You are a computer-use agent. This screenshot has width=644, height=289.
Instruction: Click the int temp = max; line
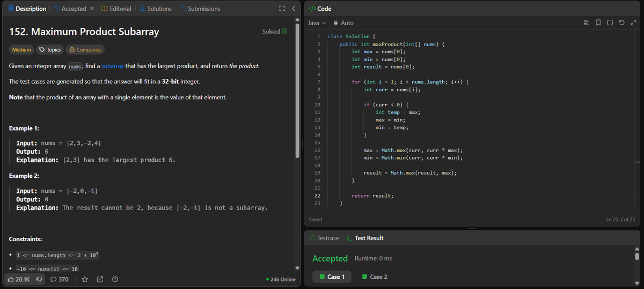coord(398,112)
